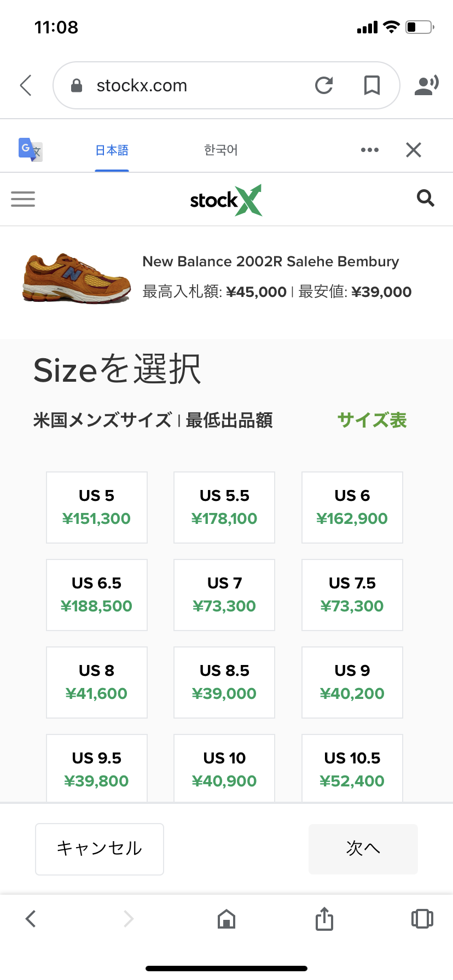The height and width of the screenshot is (980, 453).
Task: Tap the reload page icon
Action: (324, 85)
